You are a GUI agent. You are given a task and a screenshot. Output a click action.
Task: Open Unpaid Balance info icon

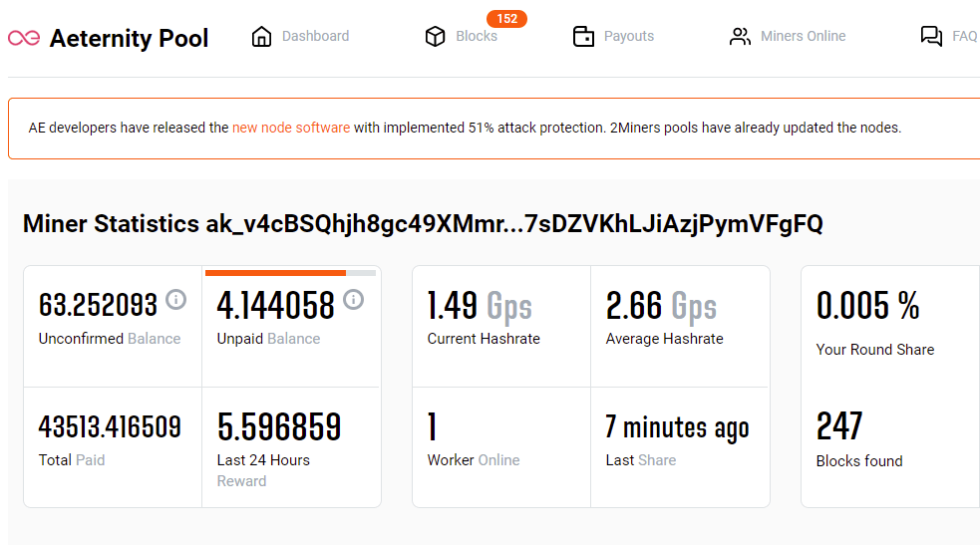point(353,300)
